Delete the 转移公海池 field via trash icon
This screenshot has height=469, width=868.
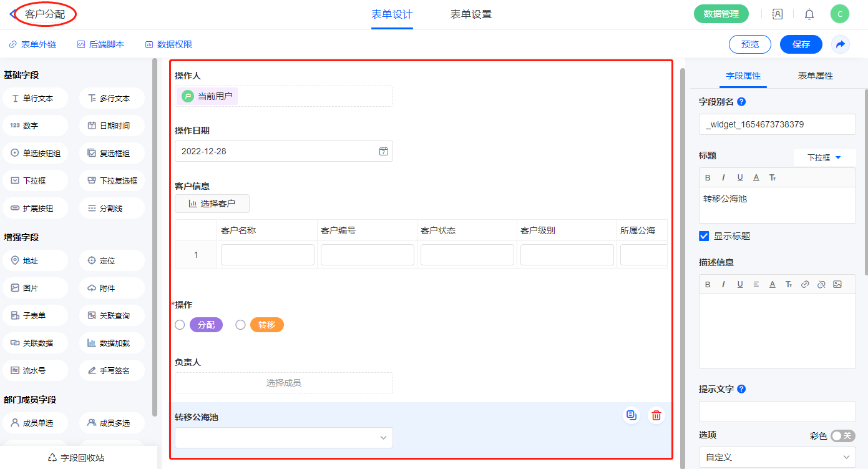(x=656, y=415)
